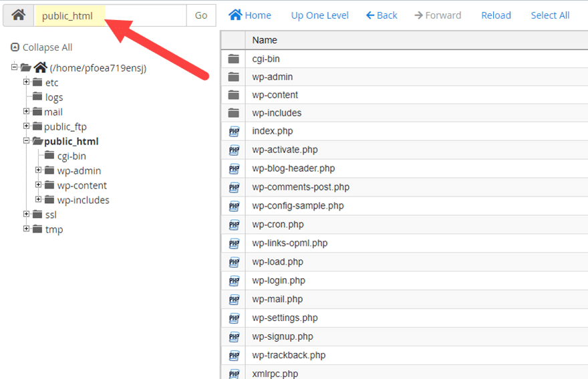Click the home directory icon in the tree

pyautogui.click(x=41, y=68)
